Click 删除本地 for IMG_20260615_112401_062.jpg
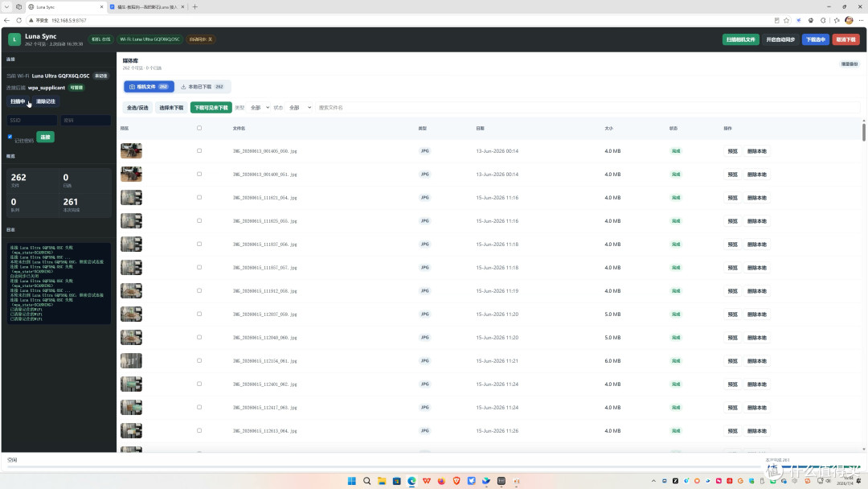Image resolution: width=868 pixels, height=489 pixels. pyautogui.click(x=757, y=384)
